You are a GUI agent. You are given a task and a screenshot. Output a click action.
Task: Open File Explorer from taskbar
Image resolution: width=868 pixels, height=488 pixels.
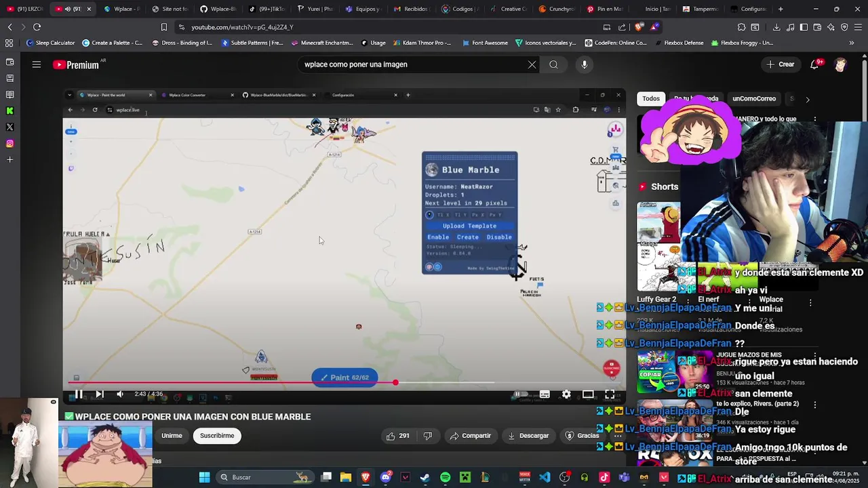(346, 477)
